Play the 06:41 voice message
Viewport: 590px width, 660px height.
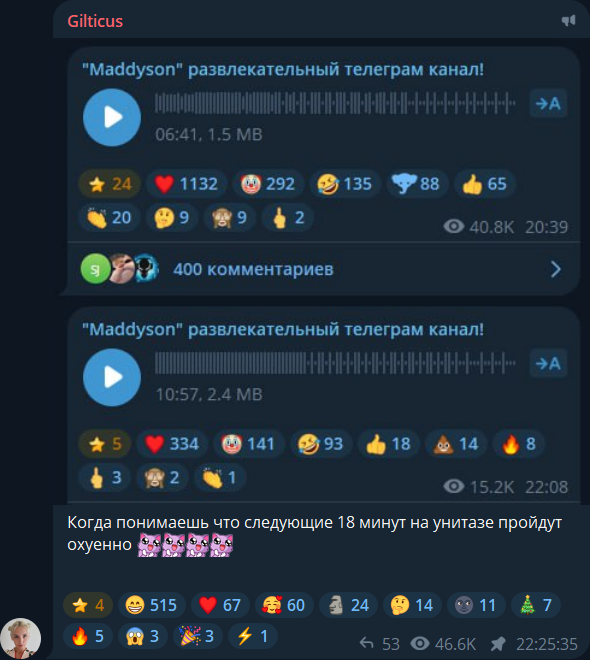coord(112,117)
